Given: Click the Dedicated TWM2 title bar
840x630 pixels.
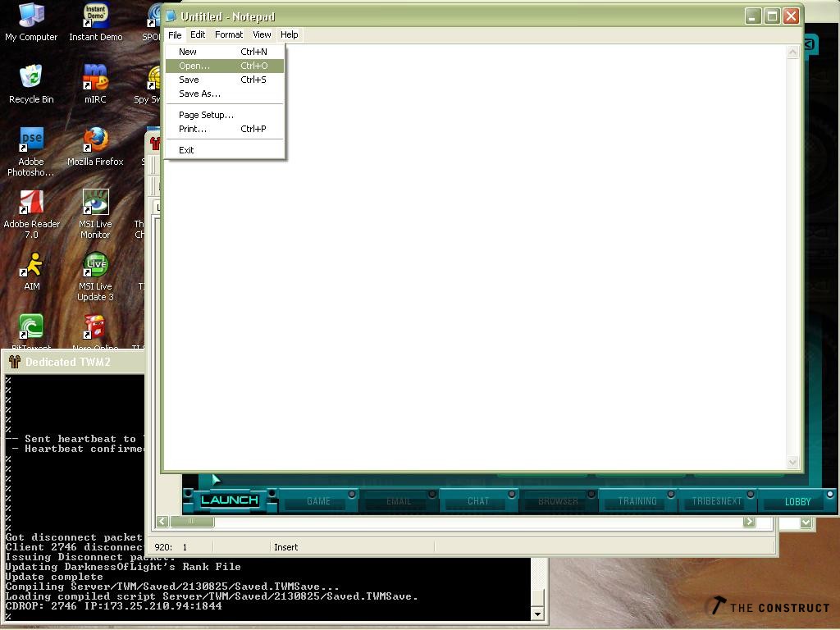Looking at the screenshot, I should click(x=73, y=362).
